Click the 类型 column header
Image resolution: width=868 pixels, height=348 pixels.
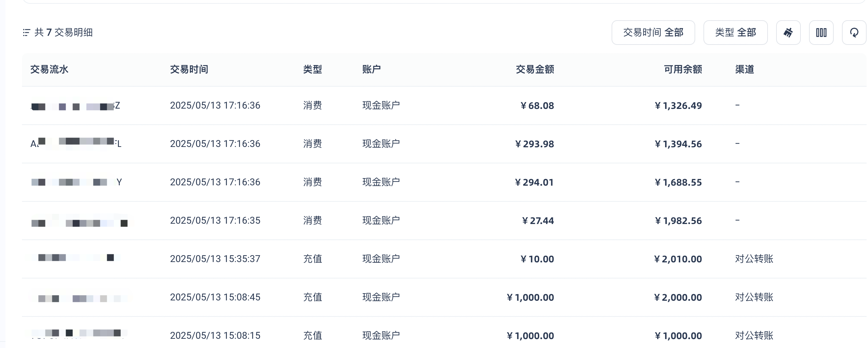point(312,70)
